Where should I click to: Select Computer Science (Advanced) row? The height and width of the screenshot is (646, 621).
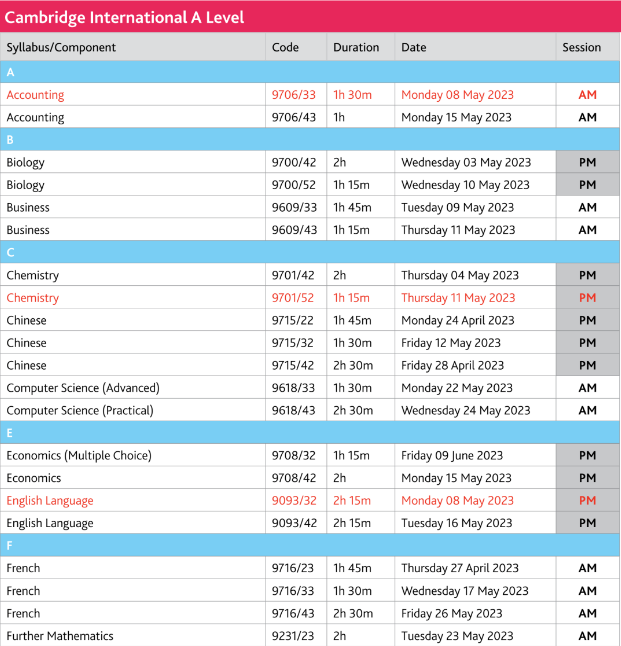[x=310, y=388]
